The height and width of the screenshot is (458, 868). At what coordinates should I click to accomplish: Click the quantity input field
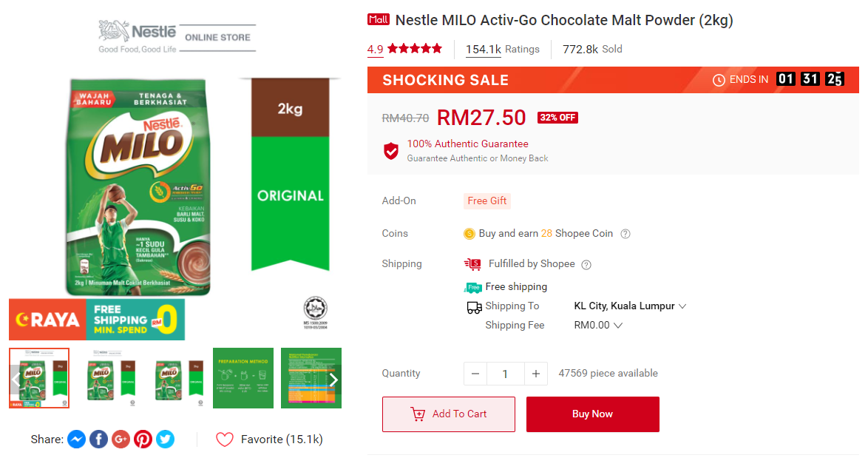coord(506,374)
